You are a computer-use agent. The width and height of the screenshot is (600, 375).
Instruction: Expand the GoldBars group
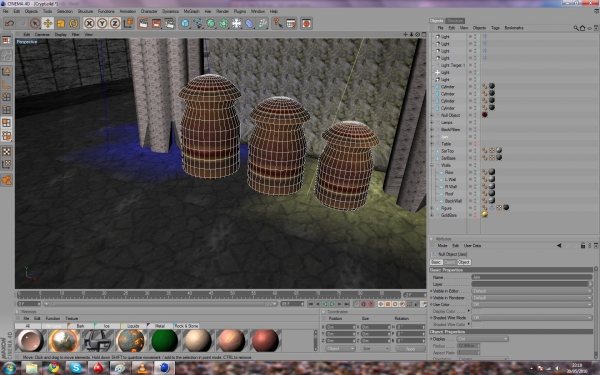tap(432, 215)
